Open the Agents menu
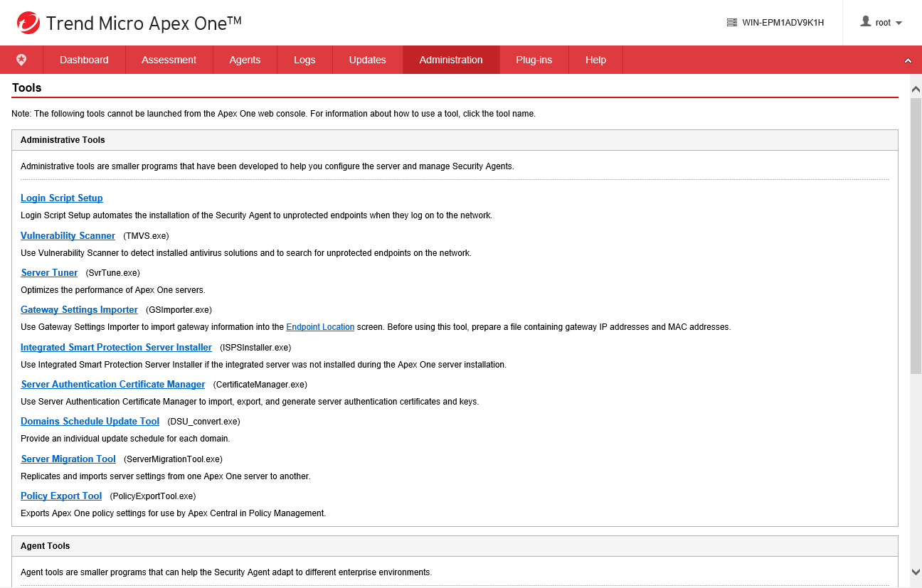922x588 pixels. (x=245, y=60)
